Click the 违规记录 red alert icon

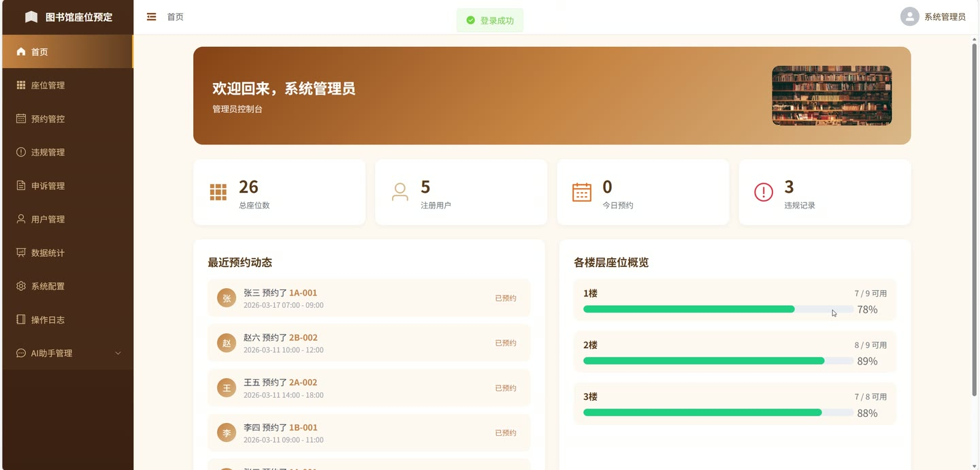764,192
